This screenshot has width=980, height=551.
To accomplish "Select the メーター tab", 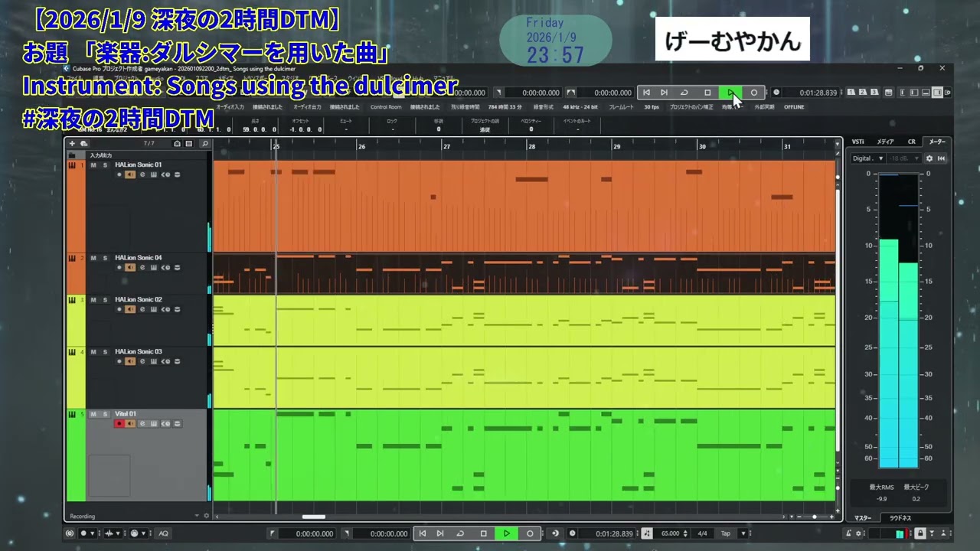I will (937, 142).
